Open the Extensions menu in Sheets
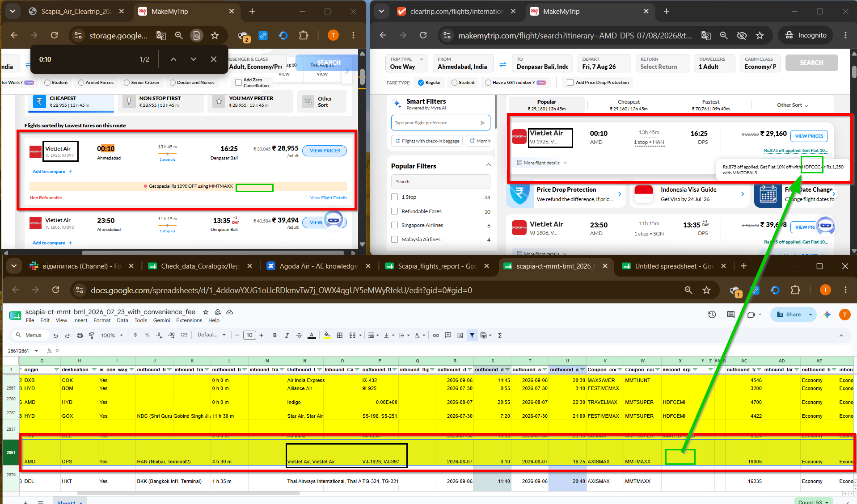 click(x=189, y=320)
